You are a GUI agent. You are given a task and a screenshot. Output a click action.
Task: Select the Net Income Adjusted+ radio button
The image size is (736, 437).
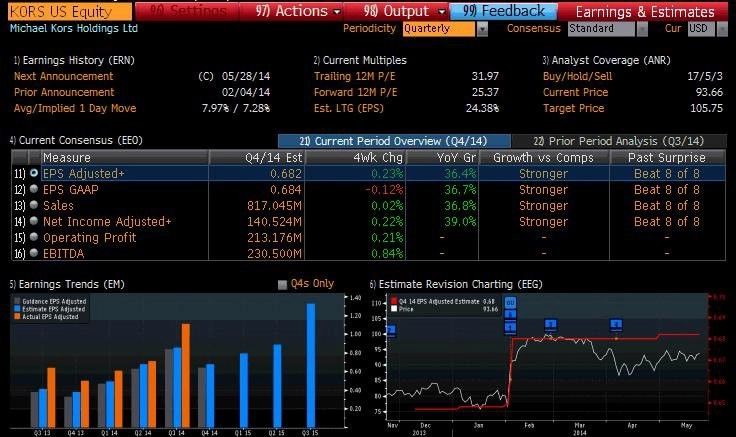pos(34,221)
